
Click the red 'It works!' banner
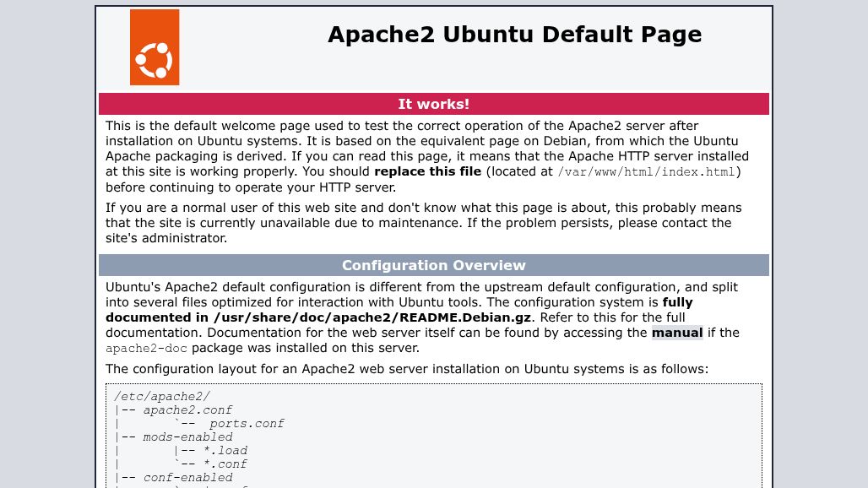tap(433, 104)
